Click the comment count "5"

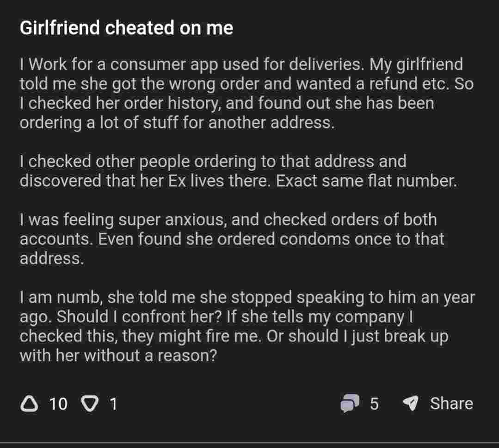click(374, 404)
